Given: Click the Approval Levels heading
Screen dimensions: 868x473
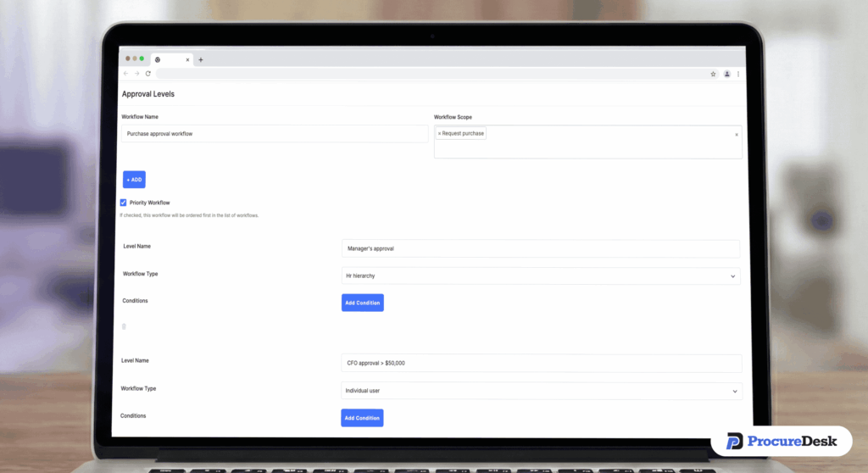Looking at the screenshot, I should [x=148, y=94].
